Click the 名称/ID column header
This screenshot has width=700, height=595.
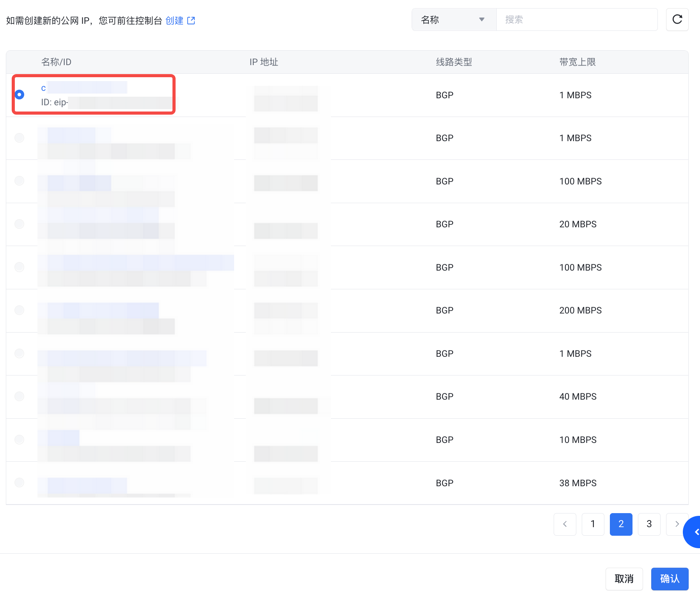56,62
